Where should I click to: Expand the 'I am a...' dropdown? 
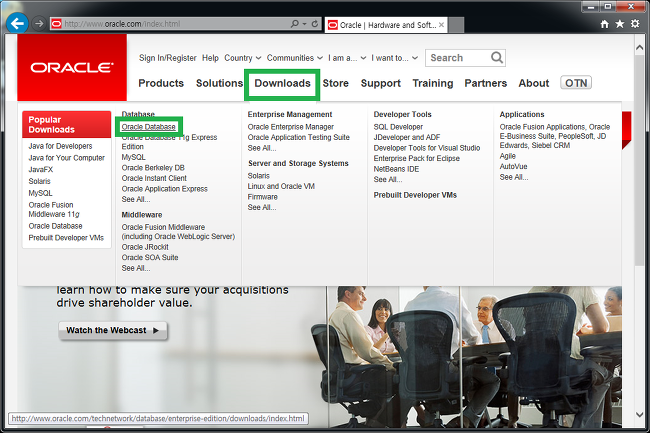347,58
